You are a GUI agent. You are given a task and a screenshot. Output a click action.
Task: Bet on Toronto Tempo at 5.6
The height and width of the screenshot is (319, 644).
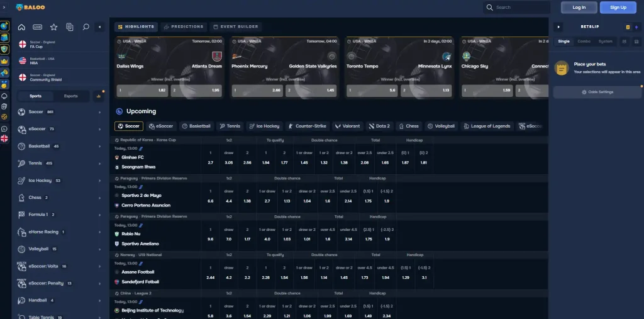click(372, 91)
